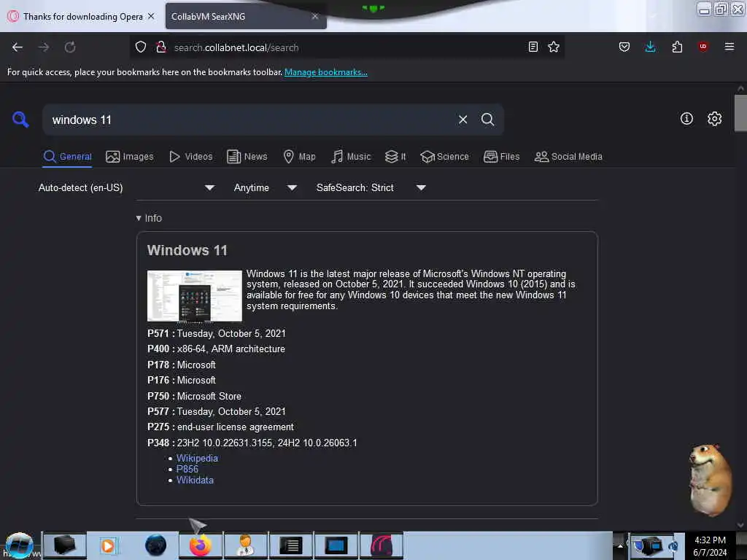Click the Firefox taskbar icon

coord(201,545)
